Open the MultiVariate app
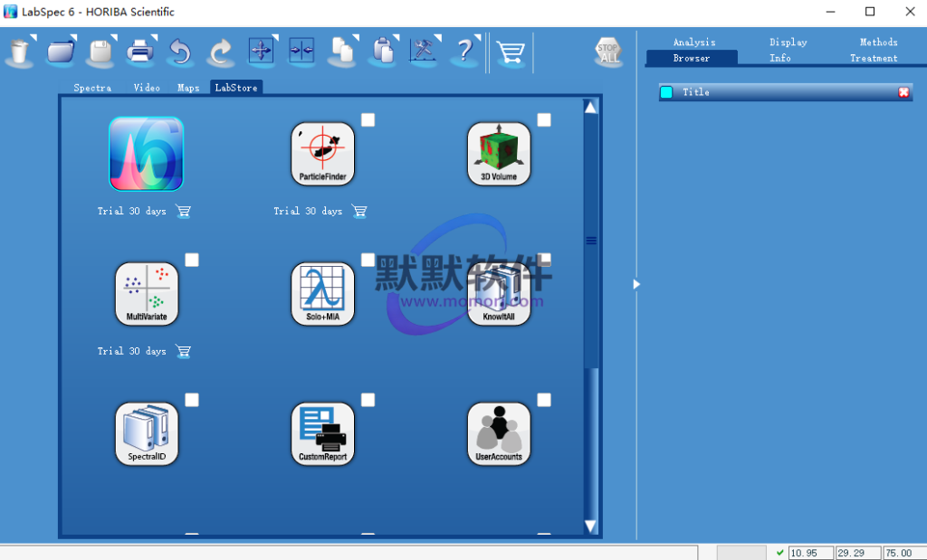Screen dimensions: 927x560 pyautogui.click(x=147, y=294)
